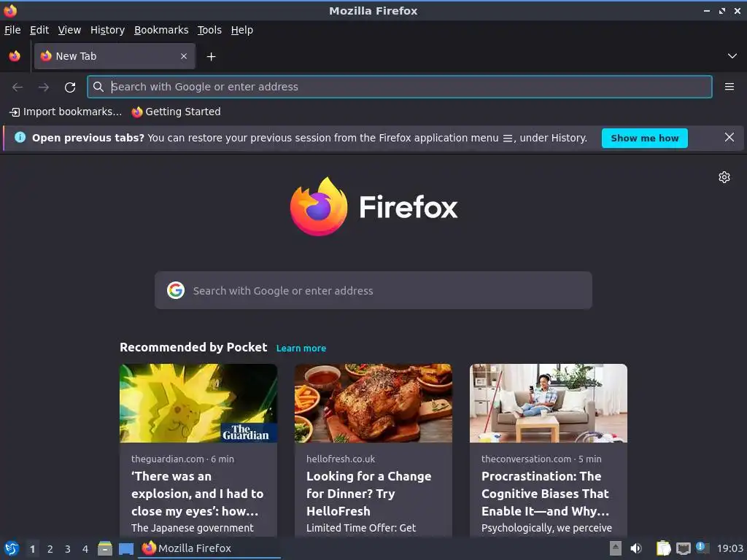747x560 pixels.
Task: Click the info icon in notification bar
Action: point(20,137)
